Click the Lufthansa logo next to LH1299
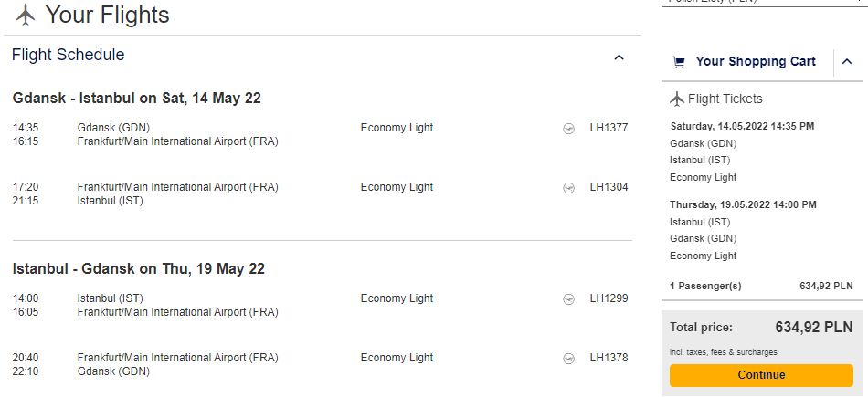This screenshot has height=397, width=868. [568, 299]
